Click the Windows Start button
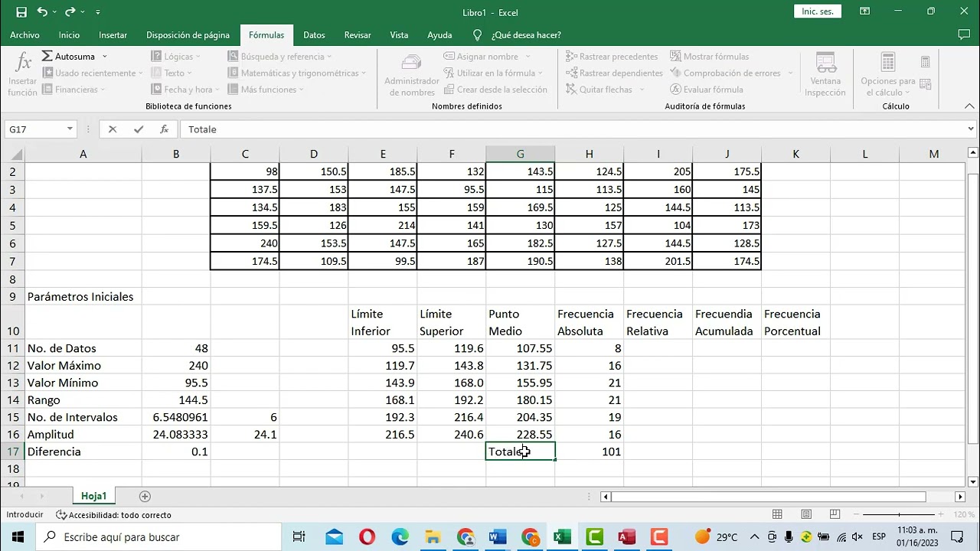Viewport: 980px width, 551px height. (18, 536)
